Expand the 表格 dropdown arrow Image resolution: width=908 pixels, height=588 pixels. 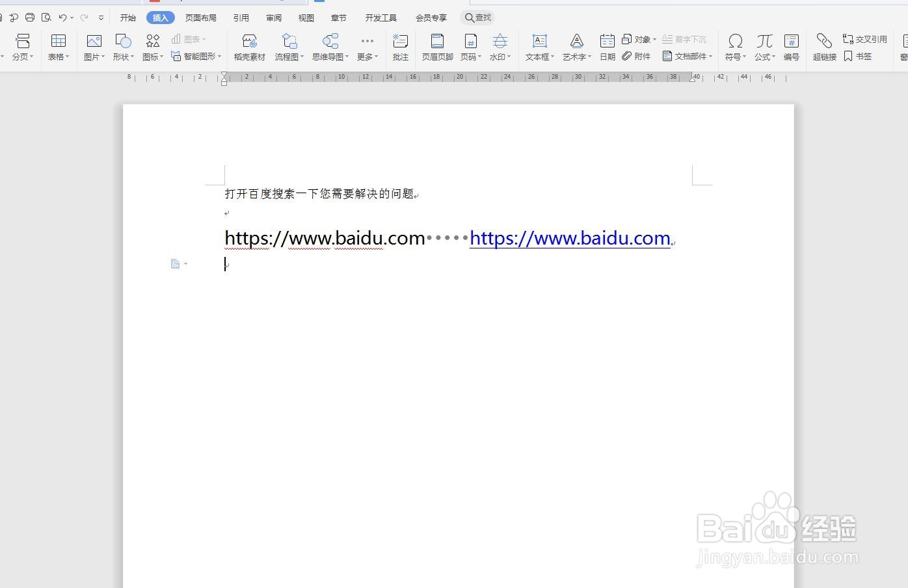pos(67,57)
